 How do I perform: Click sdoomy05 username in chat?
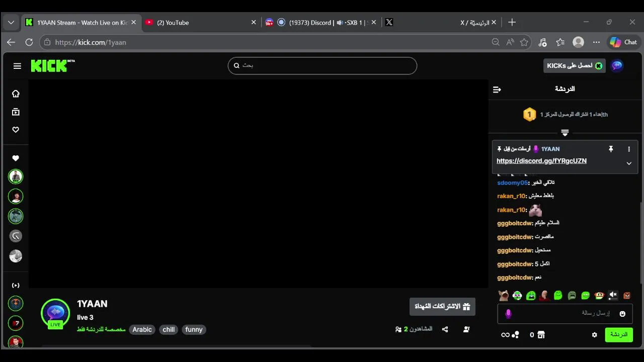pos(512,183)
